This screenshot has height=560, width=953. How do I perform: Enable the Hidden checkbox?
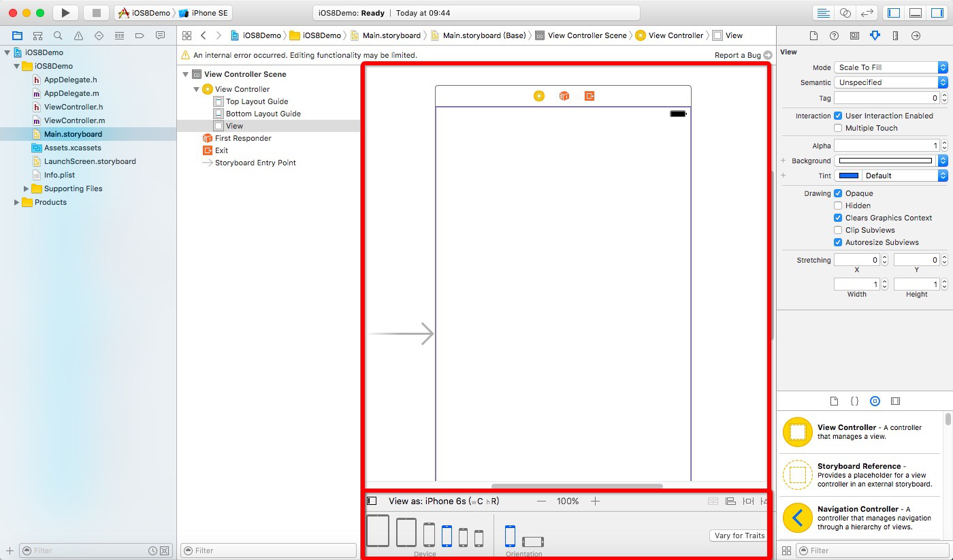838,205
